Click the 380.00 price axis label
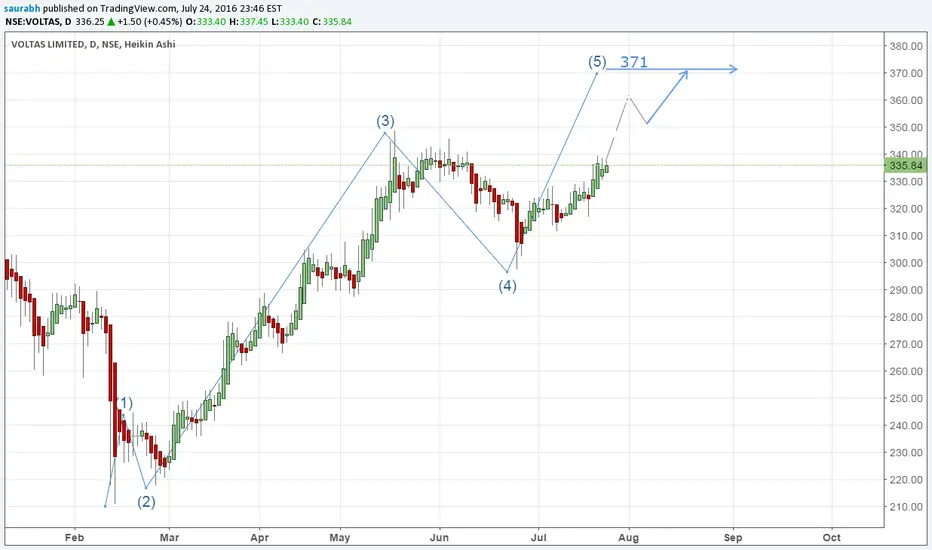 click(x=906, y=46)
